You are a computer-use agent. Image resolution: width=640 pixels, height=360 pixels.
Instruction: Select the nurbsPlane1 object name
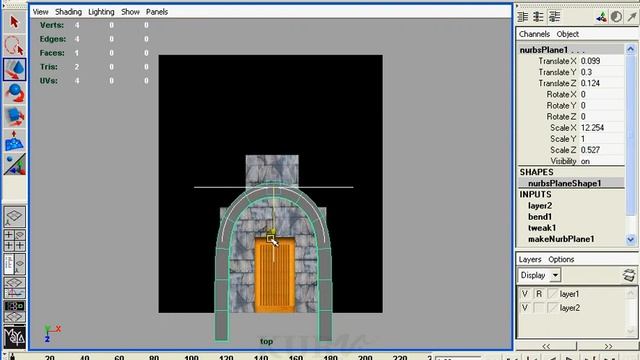click(x=544, y=50)
